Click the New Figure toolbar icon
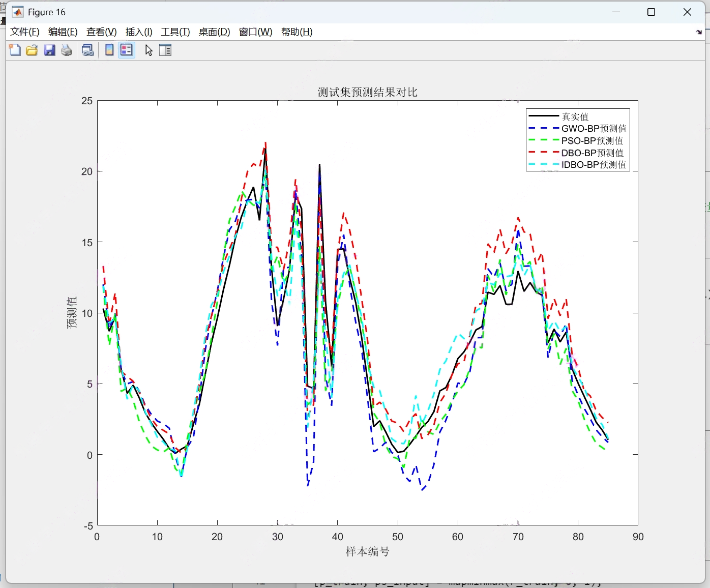 (15, 50)
